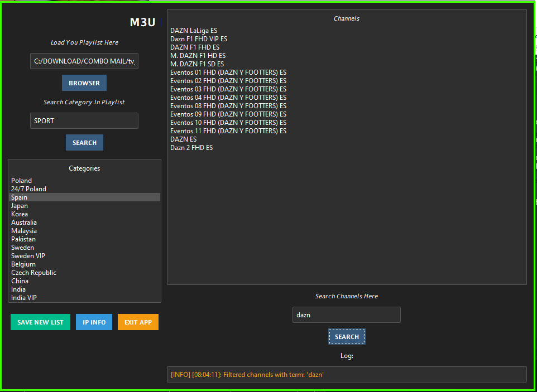Select Eventos 11 FHD channel
The height and width of the screenshot is (392, 537).
point(347,131)
